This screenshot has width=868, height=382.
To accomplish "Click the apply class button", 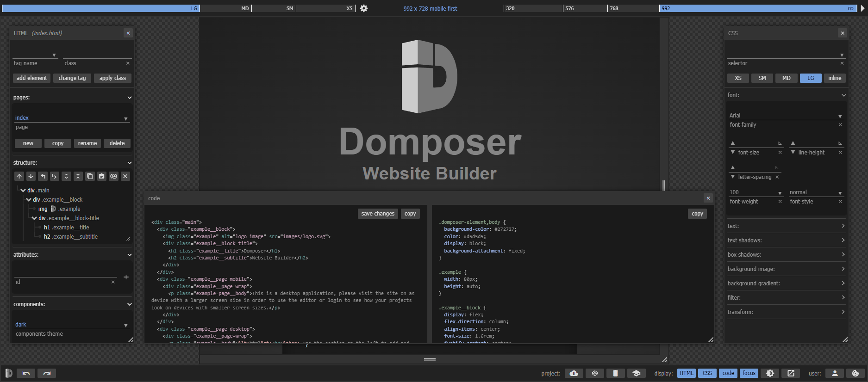I will (112, 78).
